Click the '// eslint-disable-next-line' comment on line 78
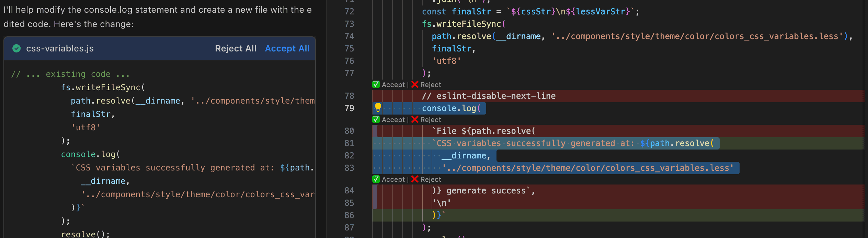This screenshot has width=868, height=238. coord(489,96)
